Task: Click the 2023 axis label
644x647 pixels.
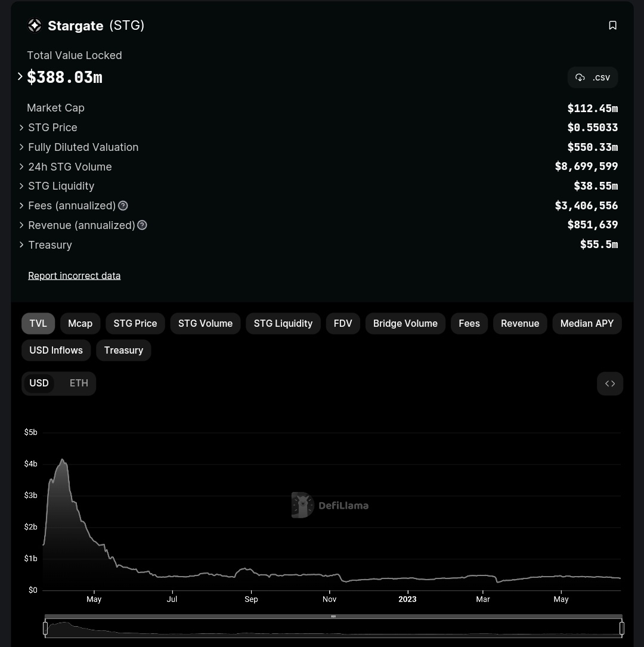Action: coord(407,599)
